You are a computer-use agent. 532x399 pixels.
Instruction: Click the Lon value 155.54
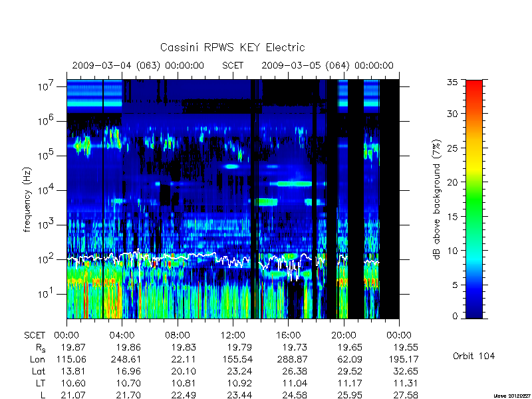click(237, 359)
